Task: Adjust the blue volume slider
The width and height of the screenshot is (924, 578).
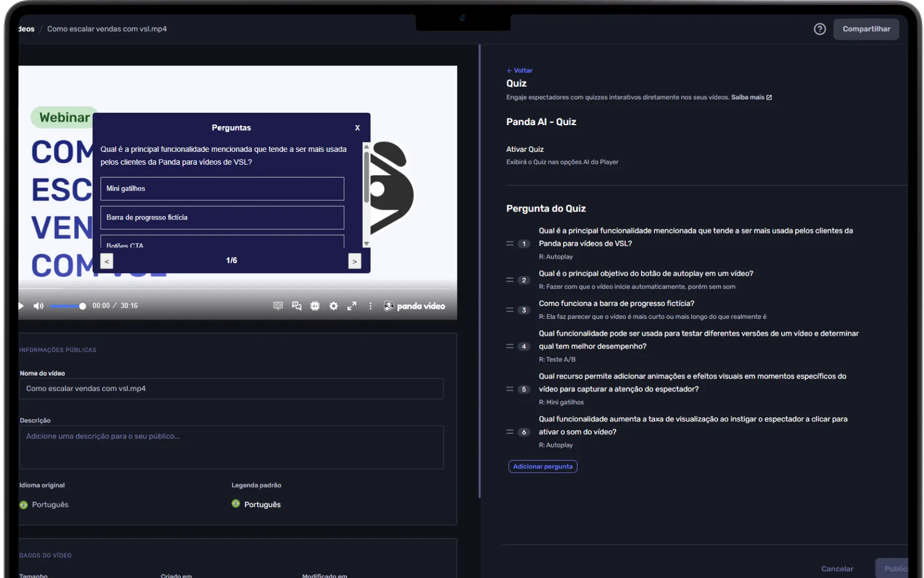Action: (x=67, y=306)
